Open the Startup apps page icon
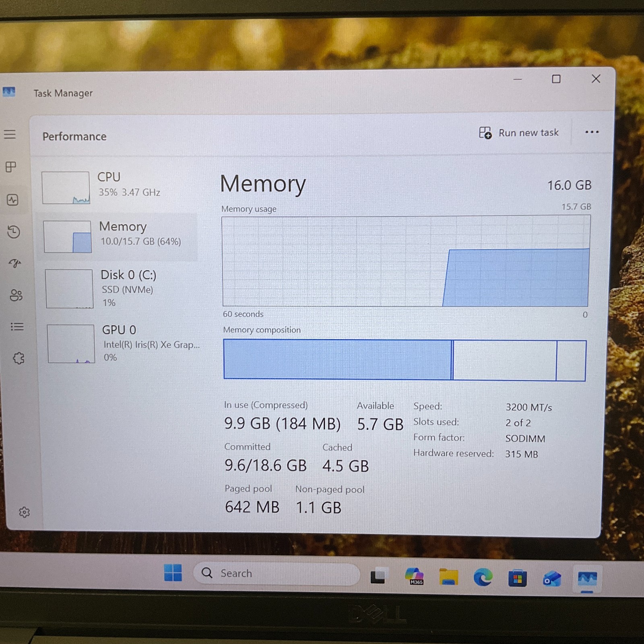The height and width of the screenshot is (644, 644). point(15,263)
